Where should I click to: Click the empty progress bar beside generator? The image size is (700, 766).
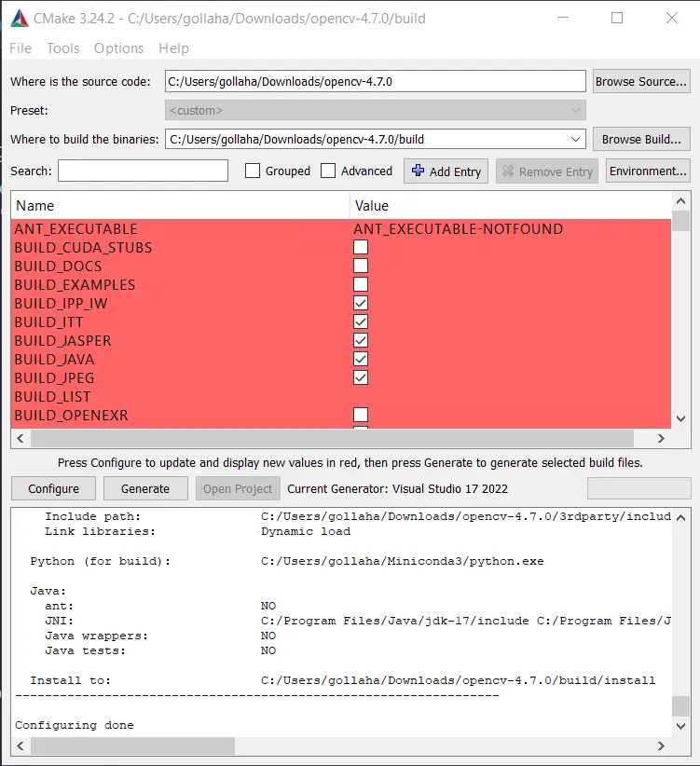(x=638, y=488)
